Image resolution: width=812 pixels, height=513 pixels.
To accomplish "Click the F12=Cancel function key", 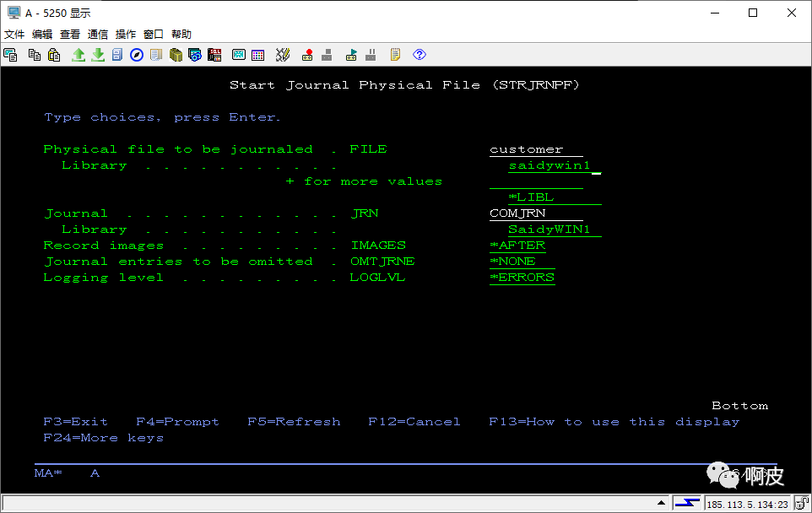I will [x=414, y=421].
